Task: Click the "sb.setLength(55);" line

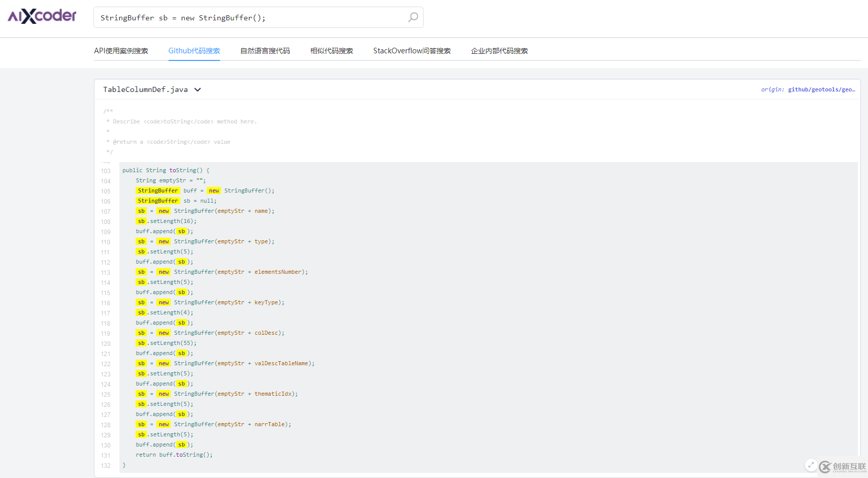Action: coord(166,343)
